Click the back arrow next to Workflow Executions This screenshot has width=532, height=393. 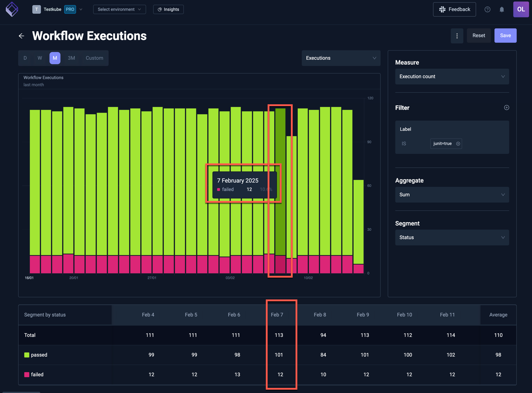pos(21,36)
